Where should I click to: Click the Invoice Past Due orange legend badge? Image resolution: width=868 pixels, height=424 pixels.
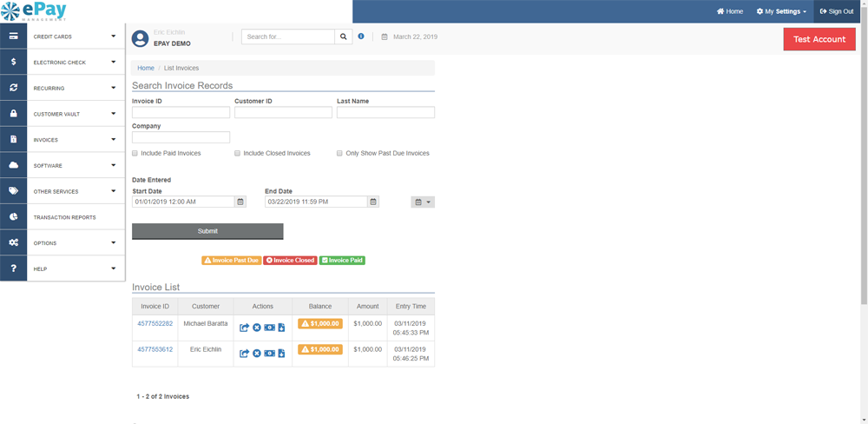(x=231, y=260)
